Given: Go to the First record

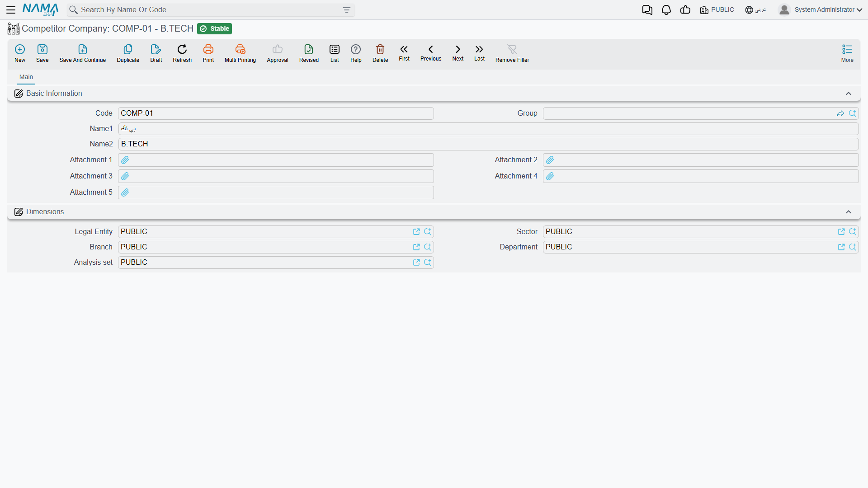Looking at the screenshot, I should (404, 53).
